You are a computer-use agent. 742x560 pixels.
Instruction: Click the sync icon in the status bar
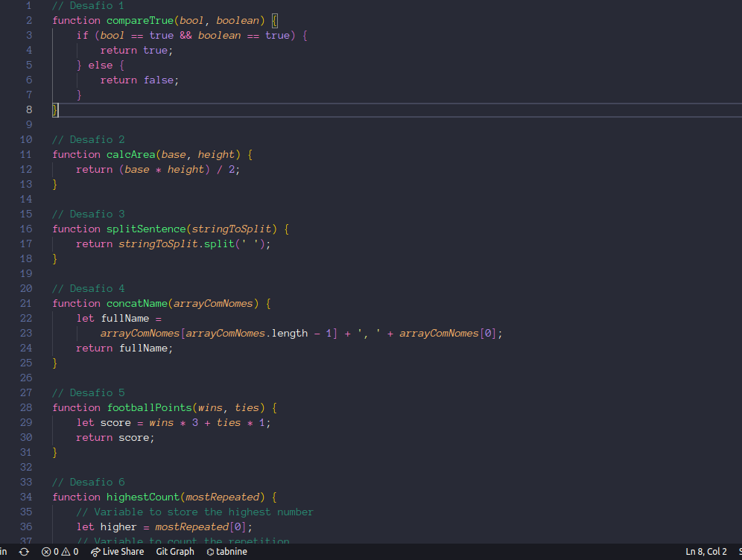pyautogui.click(x=22, y=552)
